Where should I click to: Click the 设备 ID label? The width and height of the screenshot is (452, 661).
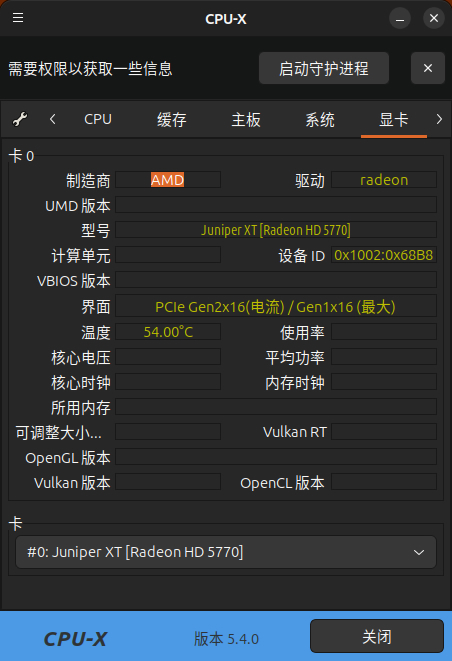click(x=301, y=256)
